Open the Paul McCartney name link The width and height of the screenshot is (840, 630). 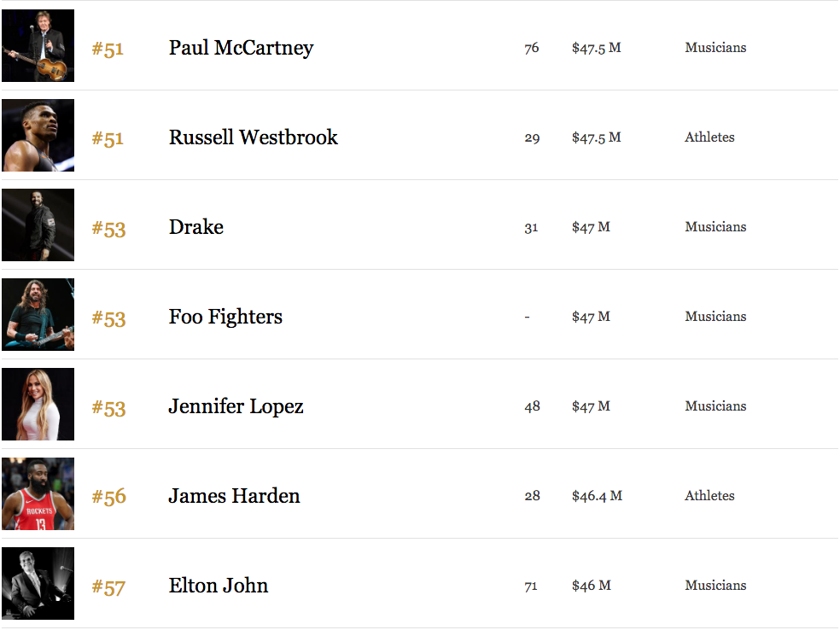point(241,48)
